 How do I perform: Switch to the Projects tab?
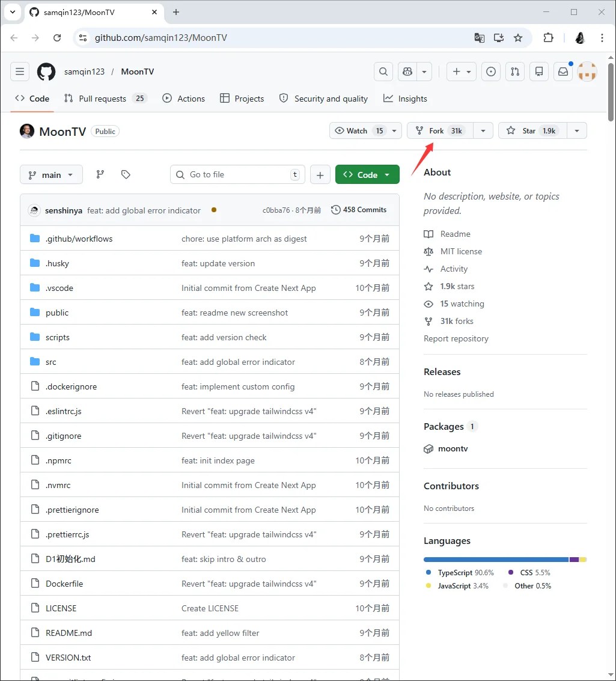(x=242, y=99)
